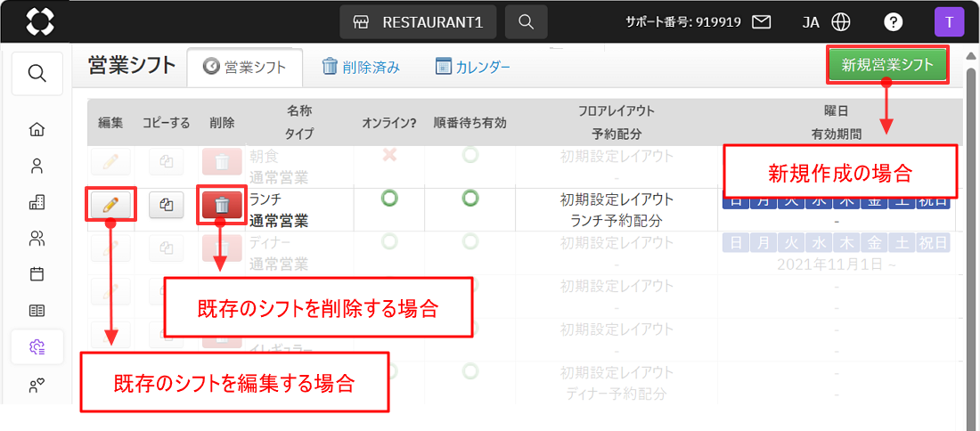Open the purple T user avatar menu

948,22
